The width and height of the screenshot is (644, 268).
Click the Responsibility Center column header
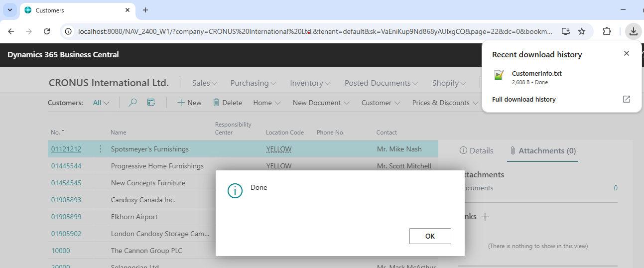pyautogui.click(x=233, y=129)
